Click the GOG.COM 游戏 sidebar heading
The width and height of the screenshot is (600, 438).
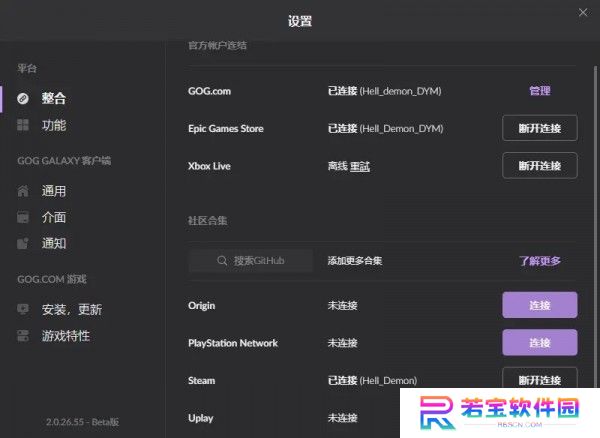[52, 279]
